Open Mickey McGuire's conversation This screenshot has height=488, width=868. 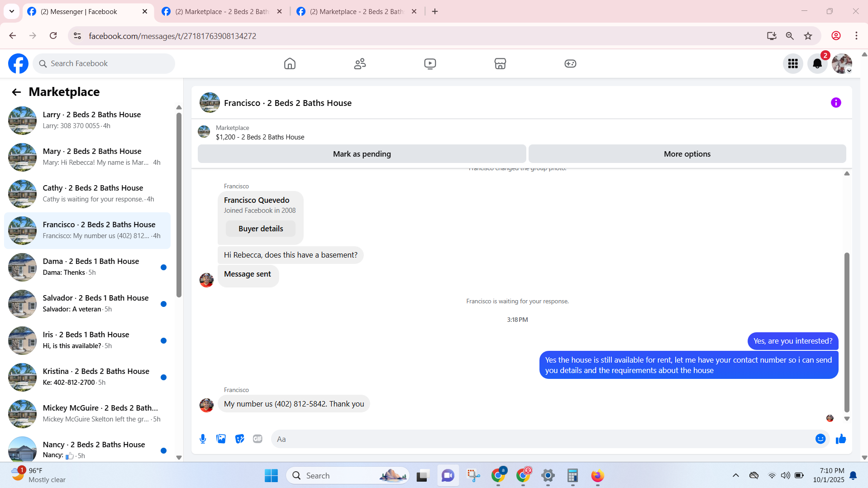pos(87,414)
